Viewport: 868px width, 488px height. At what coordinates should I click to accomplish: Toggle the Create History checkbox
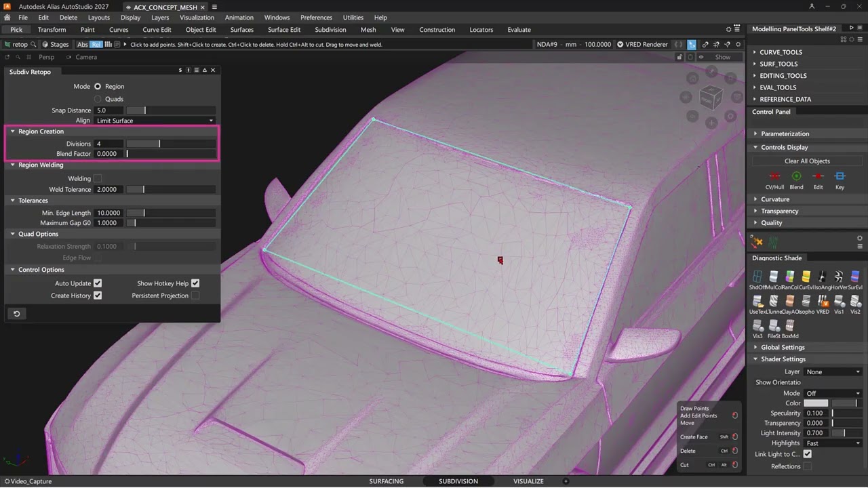[x=98, y=296]
